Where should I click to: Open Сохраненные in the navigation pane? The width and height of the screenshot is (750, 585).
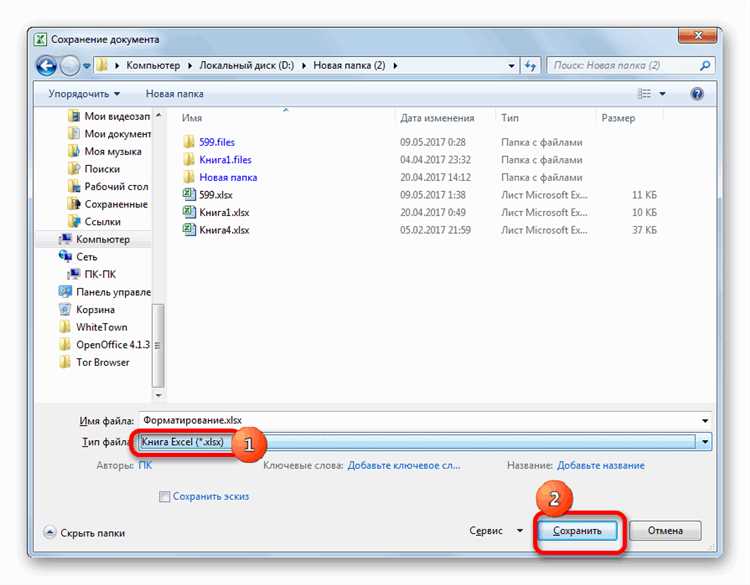108,204
